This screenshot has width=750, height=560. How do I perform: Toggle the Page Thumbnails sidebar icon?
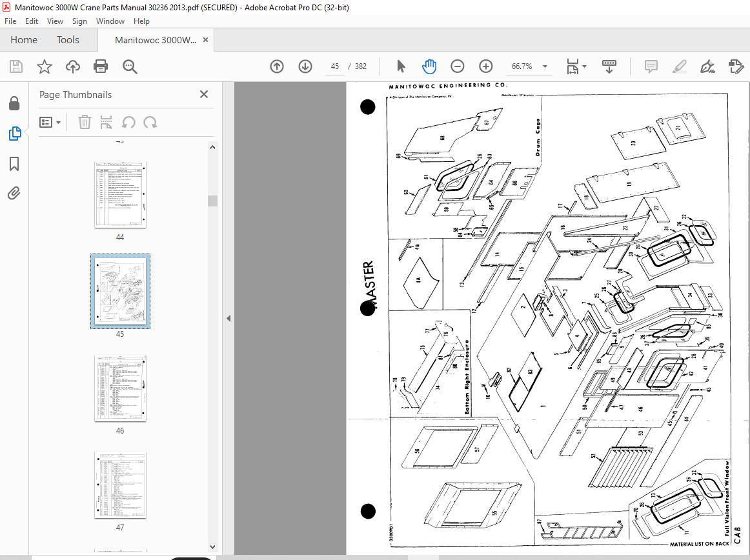pyautogui.click(x=14, y=134)
